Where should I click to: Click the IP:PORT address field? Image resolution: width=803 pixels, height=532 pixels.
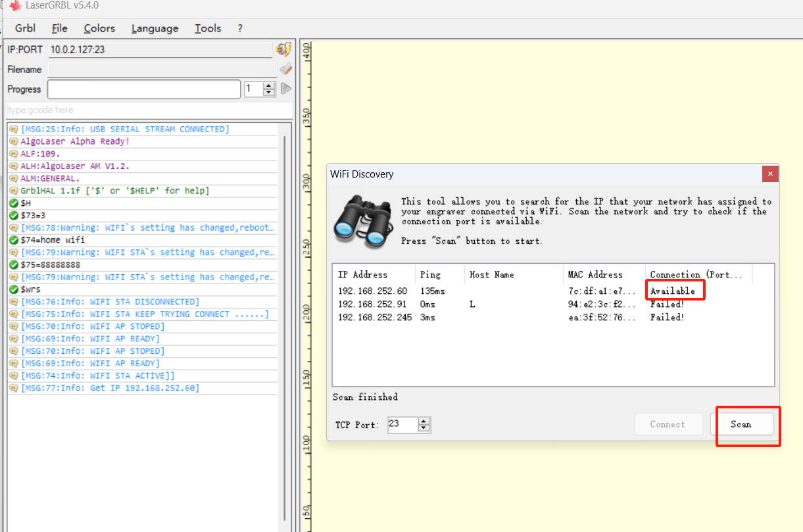click(x=160, y=49)
